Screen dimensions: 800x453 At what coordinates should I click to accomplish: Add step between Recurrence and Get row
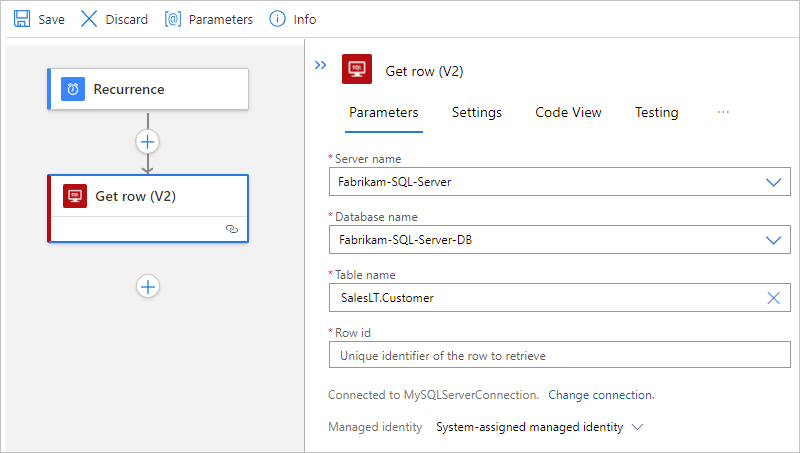click(148, 141)
